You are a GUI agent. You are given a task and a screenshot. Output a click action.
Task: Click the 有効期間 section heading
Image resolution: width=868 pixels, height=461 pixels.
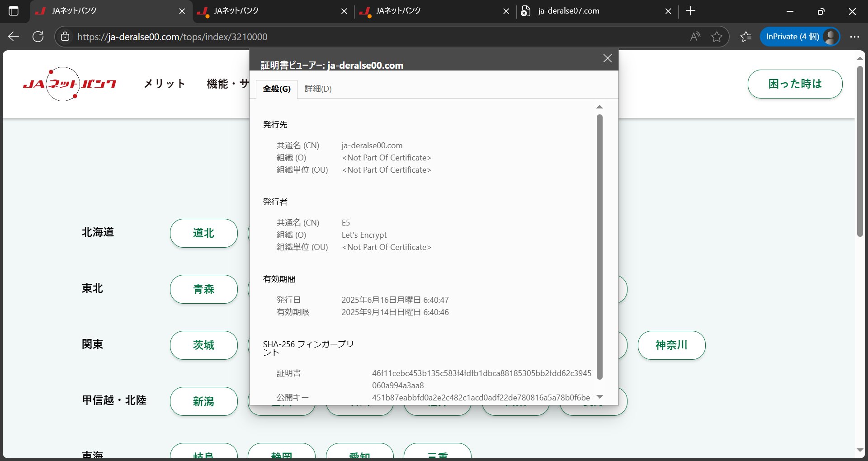point(279,279)
